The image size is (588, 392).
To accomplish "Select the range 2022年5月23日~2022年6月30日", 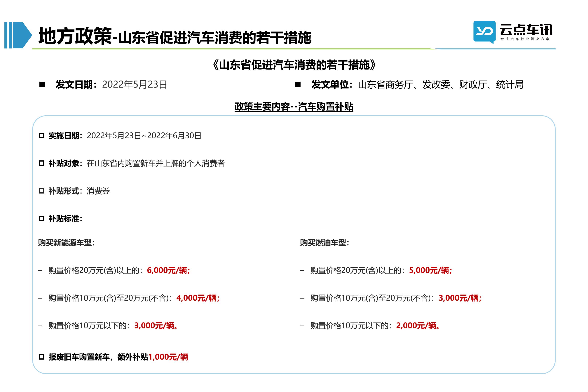I will click(x=144, y=136).
